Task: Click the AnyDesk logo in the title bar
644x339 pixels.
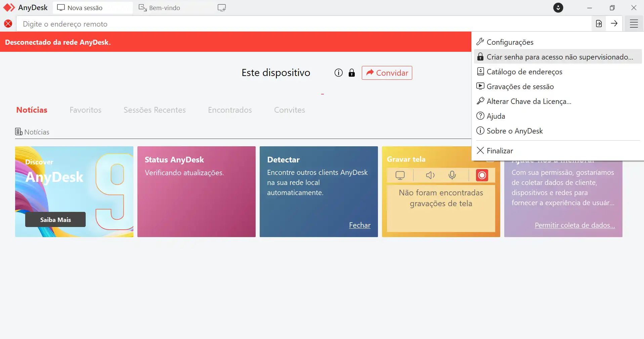Action: click(9, 7)
